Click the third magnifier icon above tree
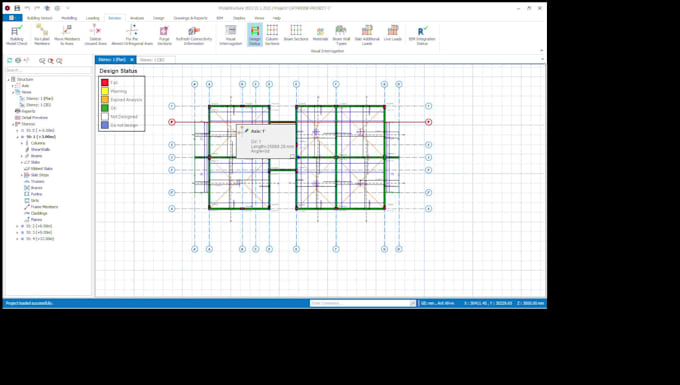The height and width of the screenshot is (385, 680). 59,61
